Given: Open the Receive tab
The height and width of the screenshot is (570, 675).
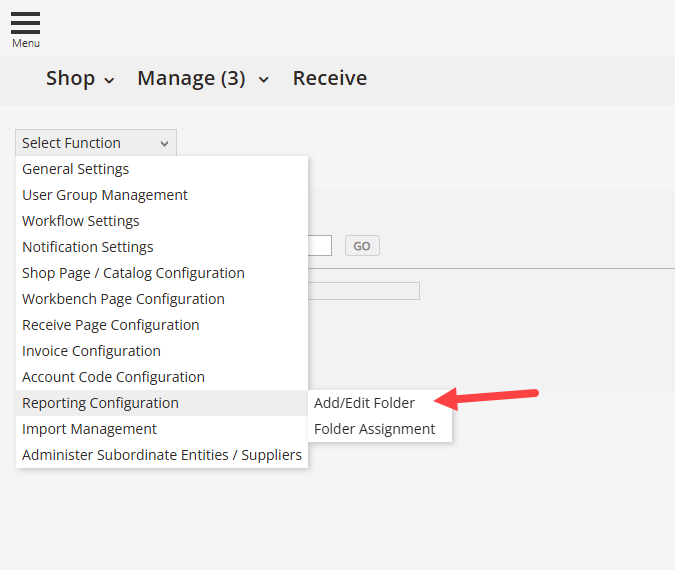Looking at the screenshot, I should [330, 78].
